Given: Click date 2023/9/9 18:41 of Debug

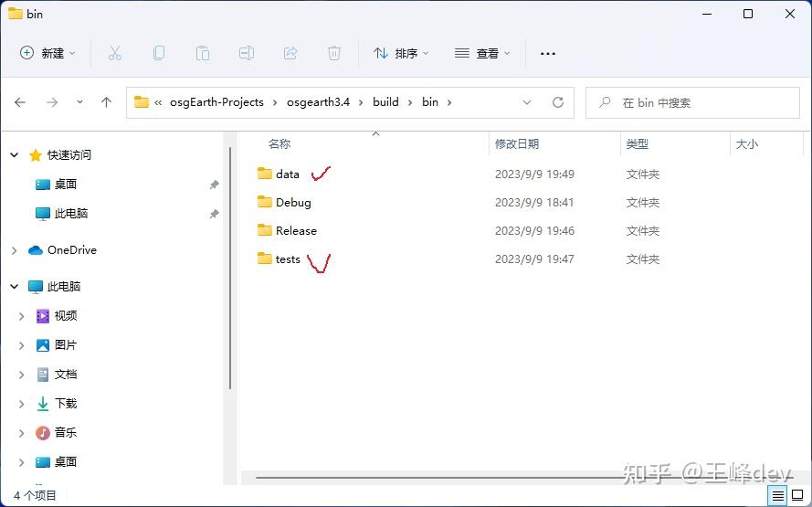Looking at the screenshot, I should tap(534, 203).
